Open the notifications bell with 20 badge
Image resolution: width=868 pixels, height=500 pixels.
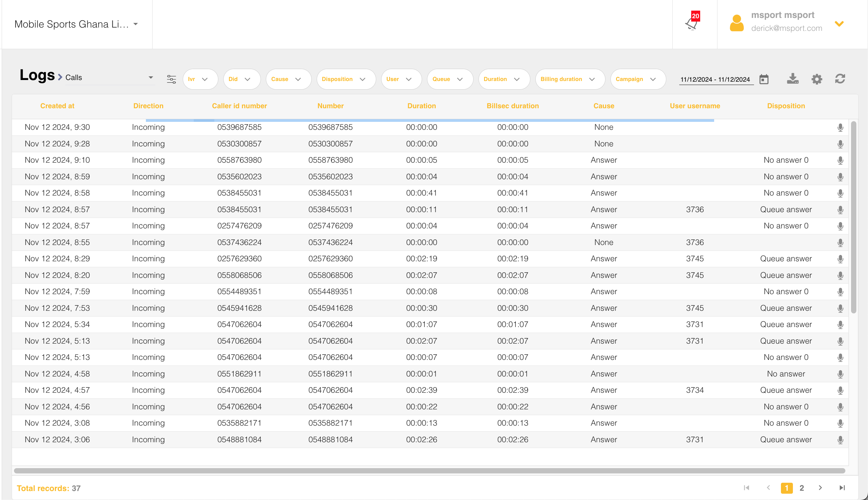692,21
